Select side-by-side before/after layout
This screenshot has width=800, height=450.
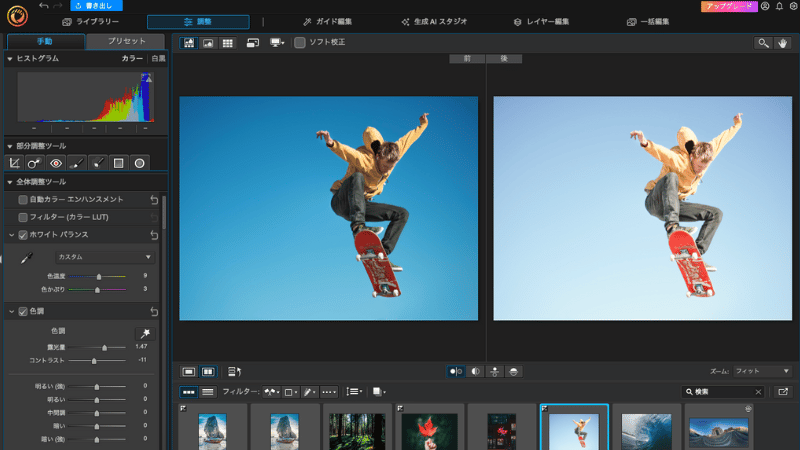[456, 371]
